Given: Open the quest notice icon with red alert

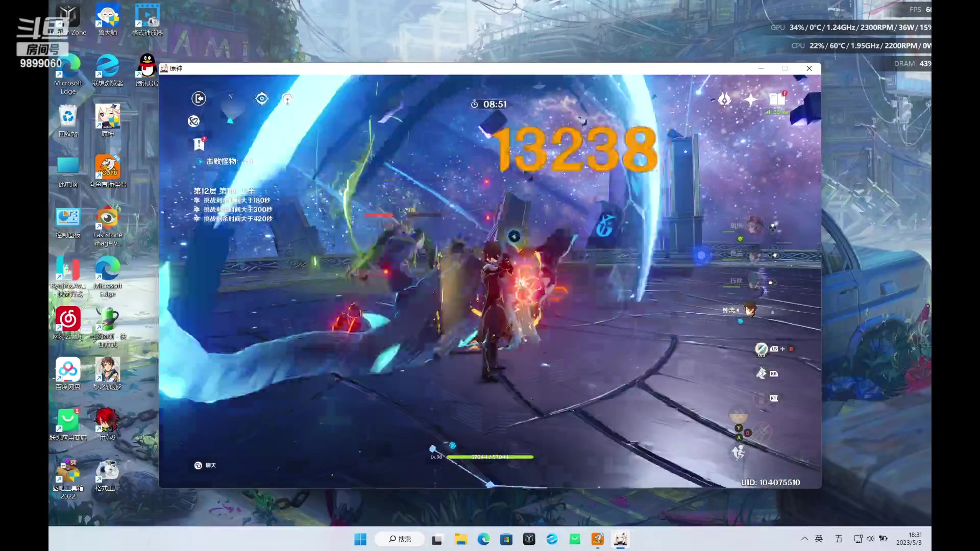Looking at the screenshot, I should pyautogui.click(x=199, y=144).
